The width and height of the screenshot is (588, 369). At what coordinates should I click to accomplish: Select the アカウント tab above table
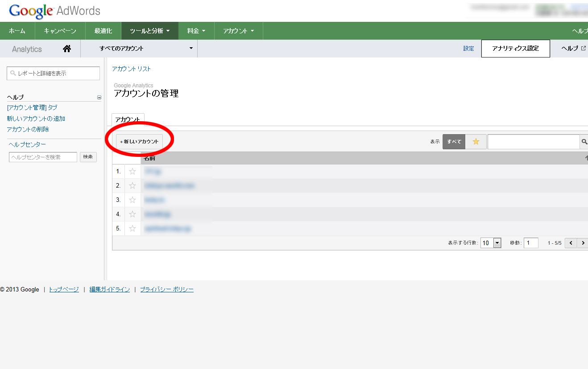128,119
